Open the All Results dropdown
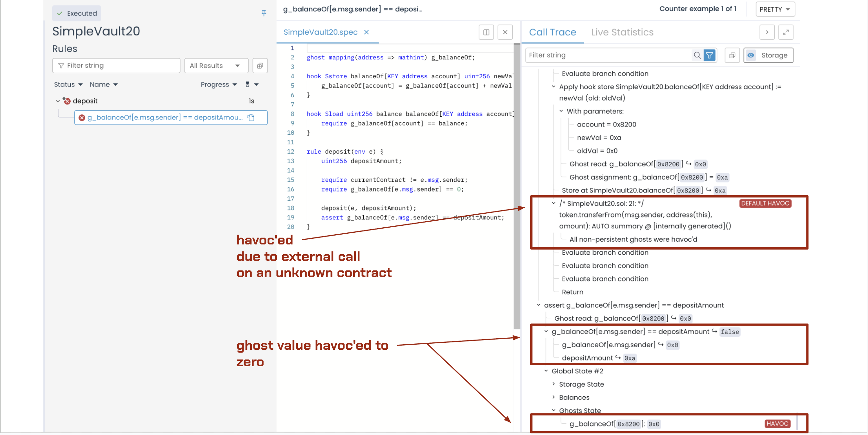 216,65
